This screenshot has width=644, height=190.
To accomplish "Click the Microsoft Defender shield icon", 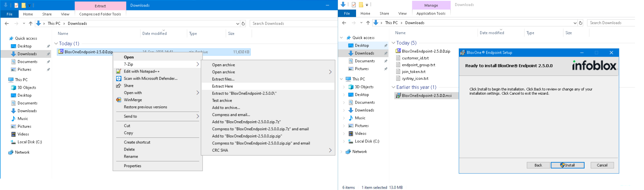I will (x=119, y=78).
